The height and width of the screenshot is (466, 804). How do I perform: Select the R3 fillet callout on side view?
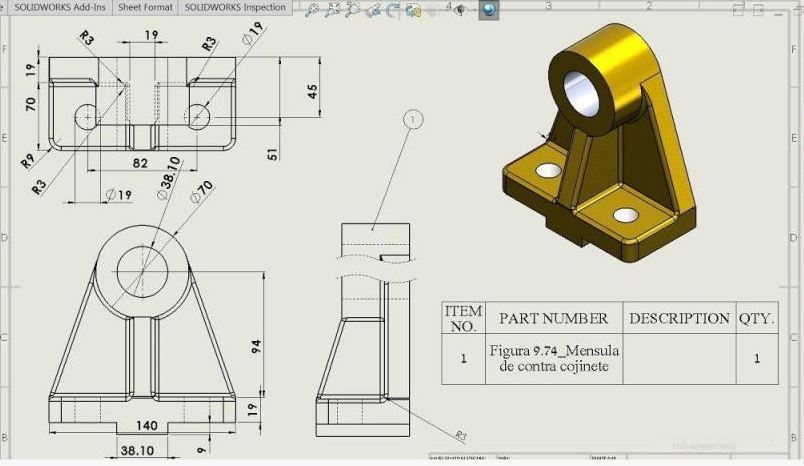(461, 436)
